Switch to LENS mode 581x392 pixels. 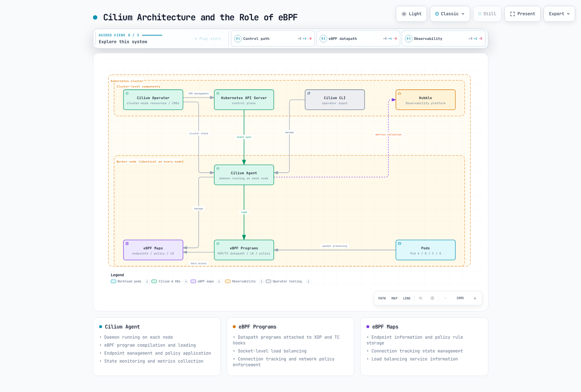point(407,298)
